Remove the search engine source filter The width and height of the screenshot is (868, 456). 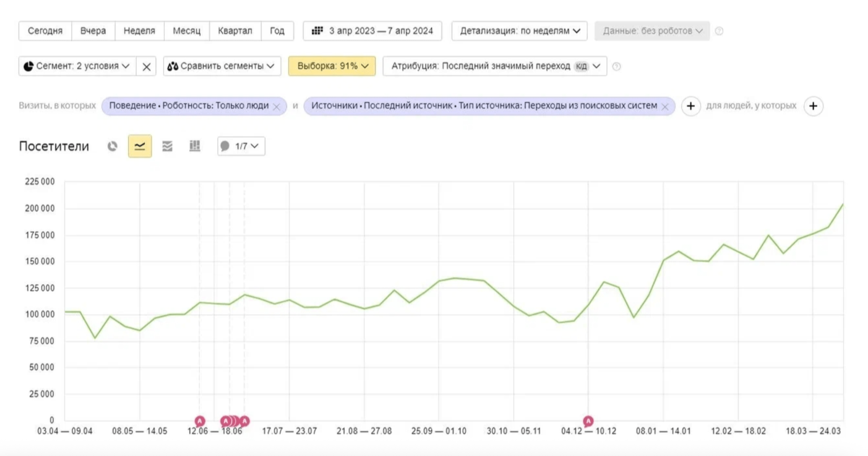click(665, 107)
